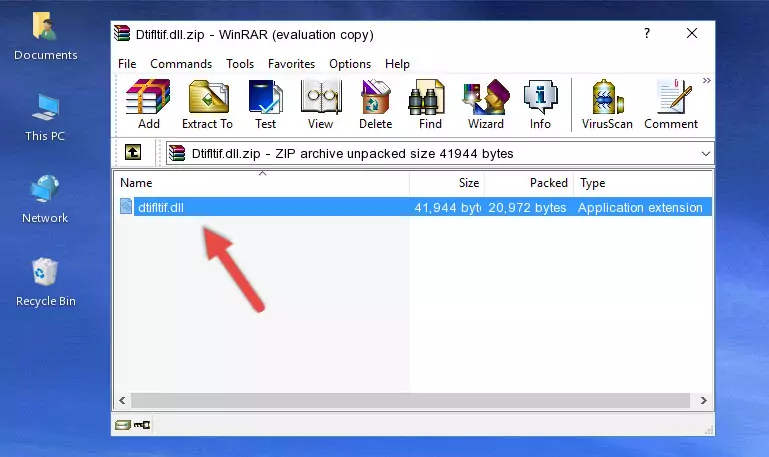The image size is (769, 457).
Task: Go up one folder level
Action: [x=132, y=152]
